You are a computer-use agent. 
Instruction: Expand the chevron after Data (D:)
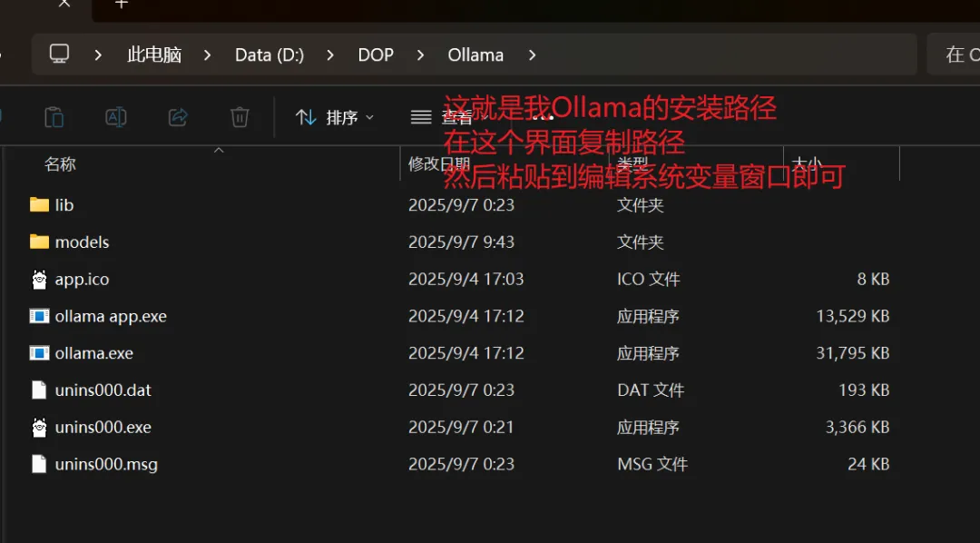330,55
